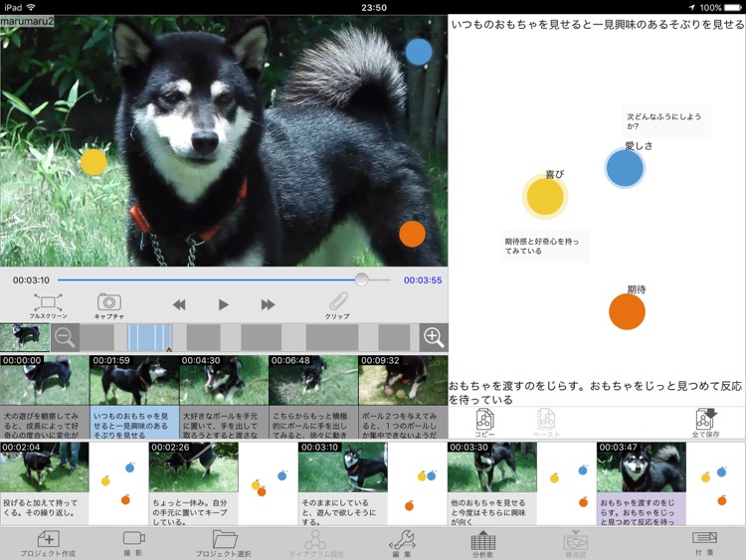
Task: Zoom out the timeline with the minus magnifier
Action: [x=65, y=337]
